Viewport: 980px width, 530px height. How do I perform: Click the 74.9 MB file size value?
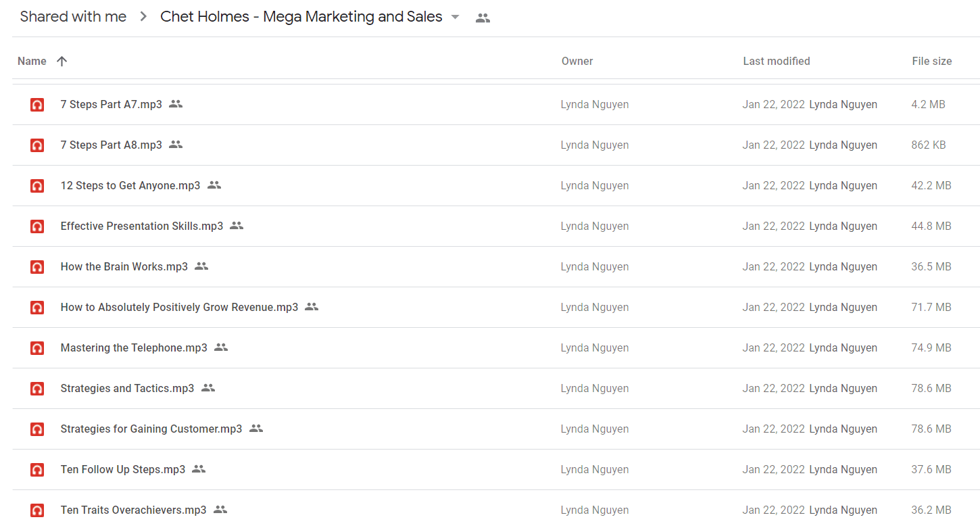931,348
